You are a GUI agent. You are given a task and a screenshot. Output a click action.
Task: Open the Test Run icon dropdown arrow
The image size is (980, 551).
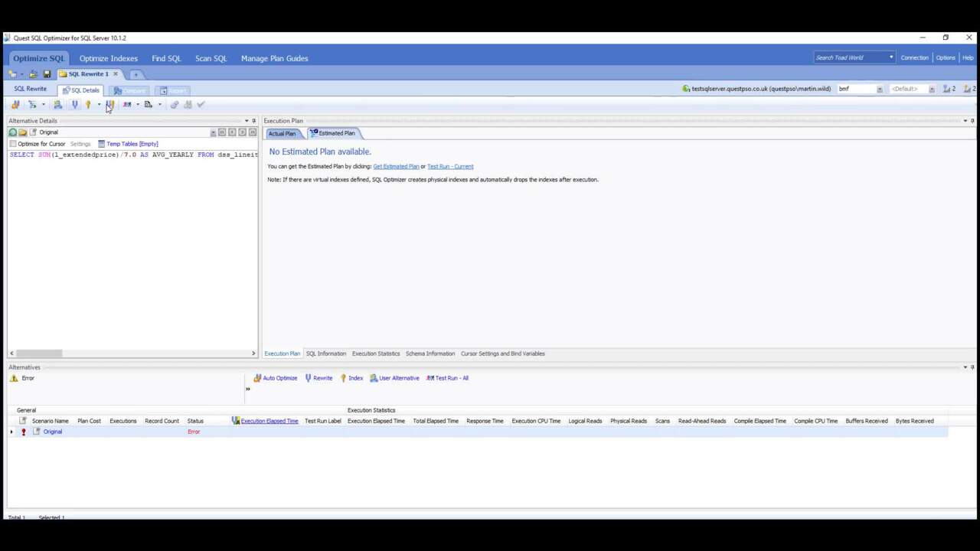[138, 105]
